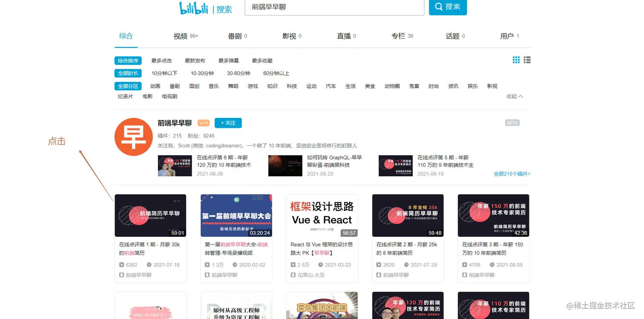This screenshot has height=319, width=644.
Task: Switch to list view layout
Action: 527,60
